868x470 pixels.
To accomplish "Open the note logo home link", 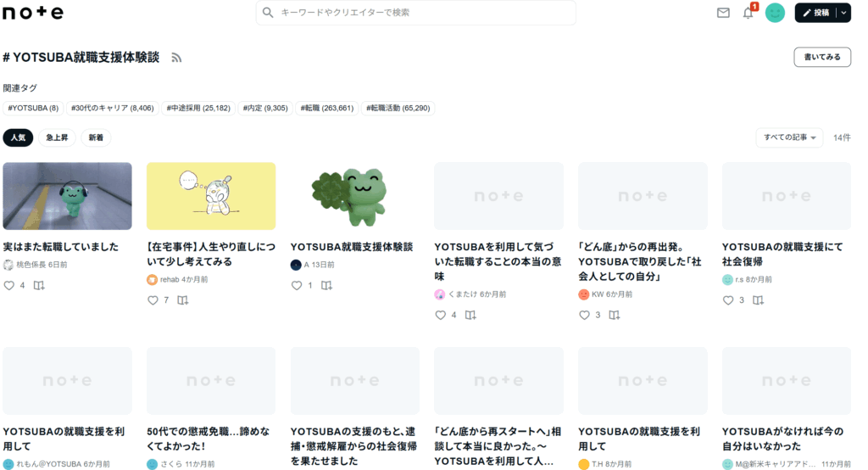I will [x=33, y=12].
